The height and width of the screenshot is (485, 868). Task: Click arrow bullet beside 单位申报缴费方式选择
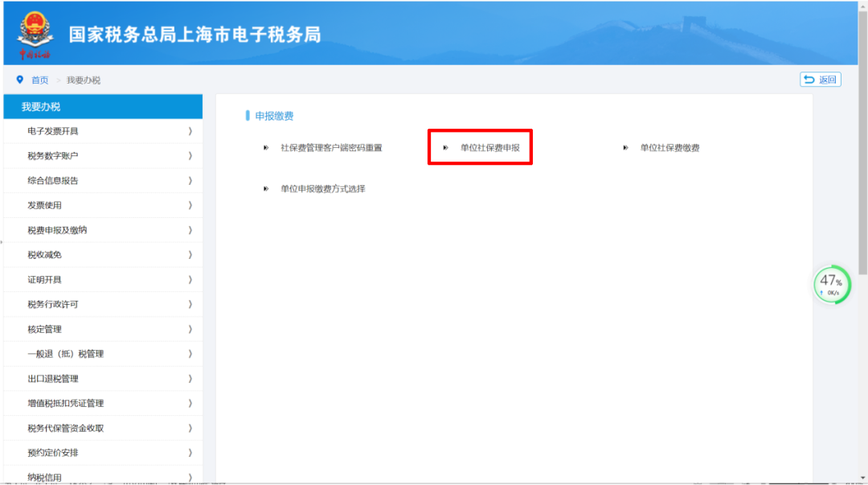(266, 189)
